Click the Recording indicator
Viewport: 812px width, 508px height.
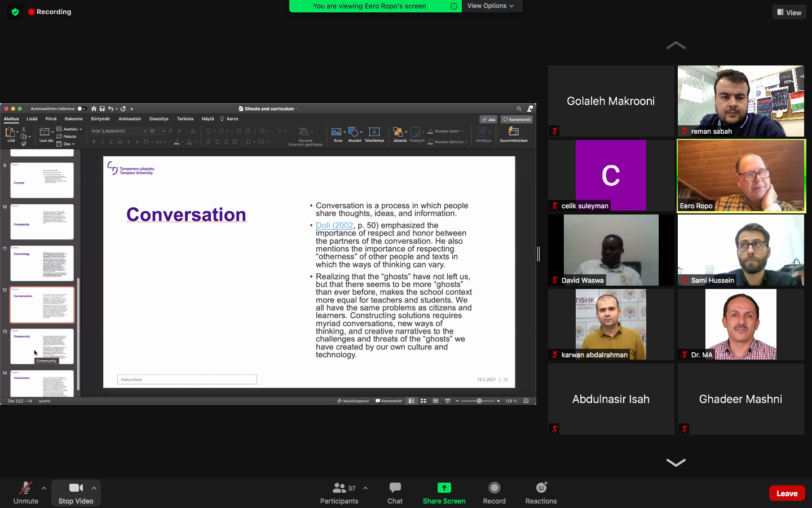coord(50,12)
